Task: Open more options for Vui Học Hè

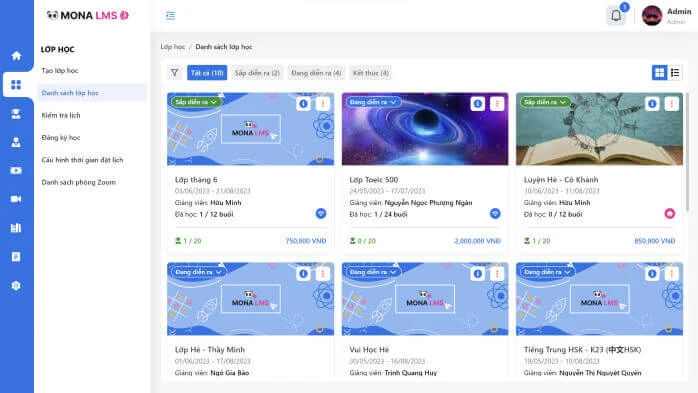Action: [497, 274]
